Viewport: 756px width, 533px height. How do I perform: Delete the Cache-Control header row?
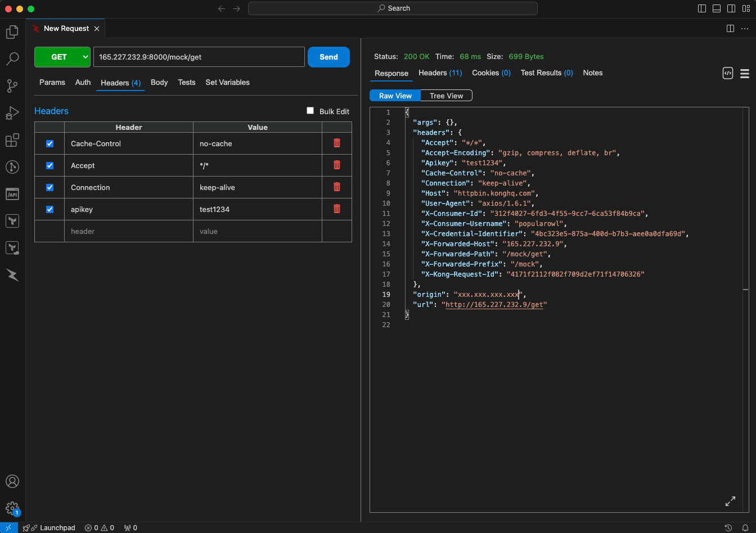click(x=337, y=143)
